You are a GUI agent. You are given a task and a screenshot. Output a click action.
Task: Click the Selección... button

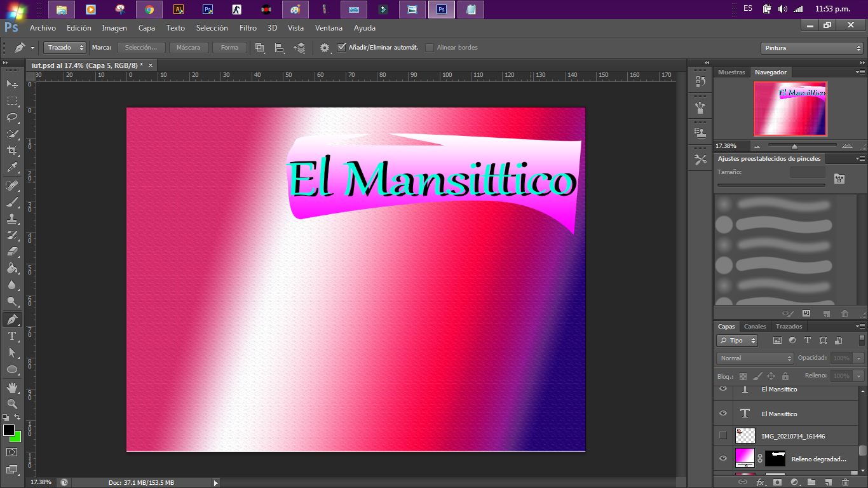(x=141, y=48)
